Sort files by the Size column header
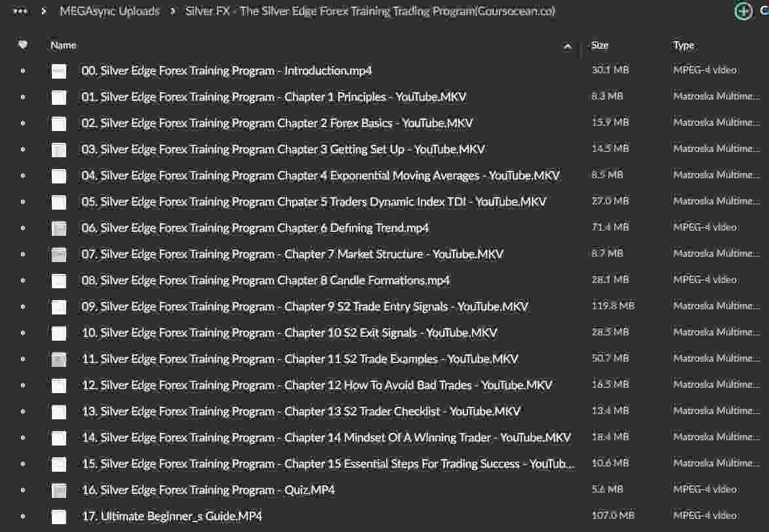The image size is (769, 532). click(x=599, y=45)
